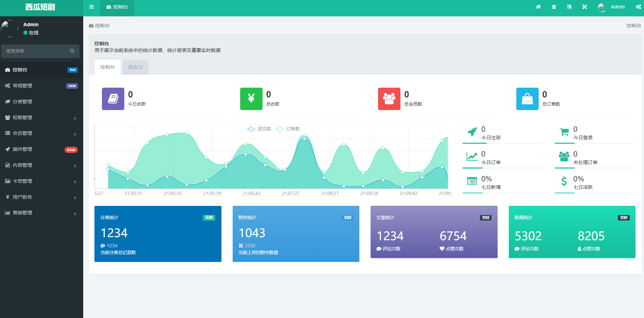Click the trash clear-cache icon
This screenshot has height=318, width=644.
point(554,7)
